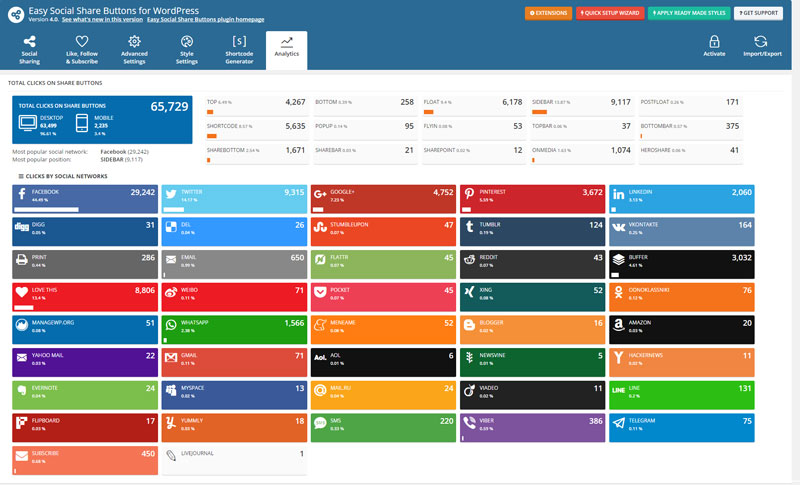
Task: Open Import/Export icon
Action: point(761,41)
